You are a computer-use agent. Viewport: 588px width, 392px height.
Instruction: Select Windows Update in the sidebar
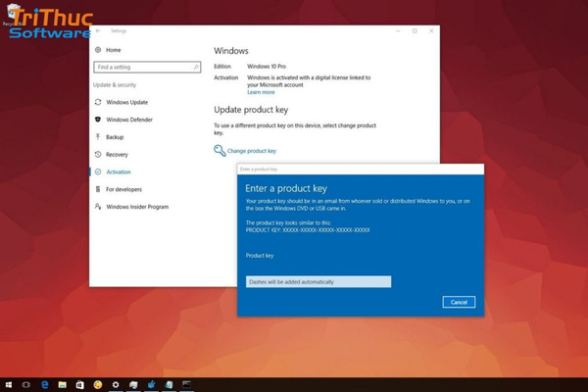point(127,102)
